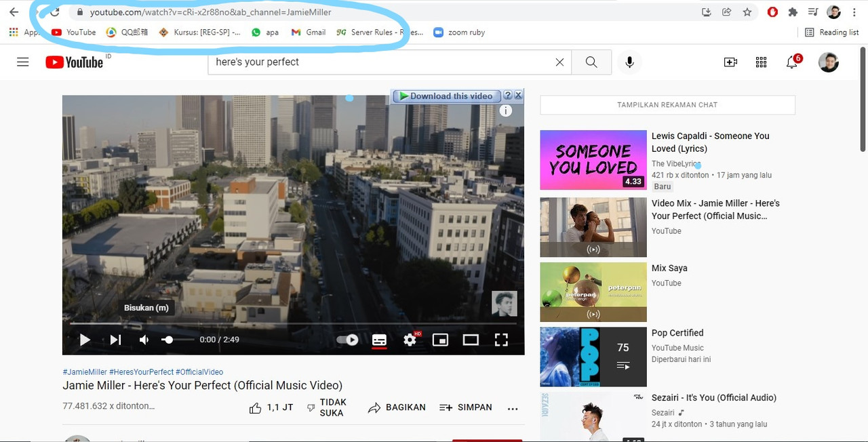Open Chrome three-dot menu
Screen dimensions: 868x442
(x=854, y=12)
